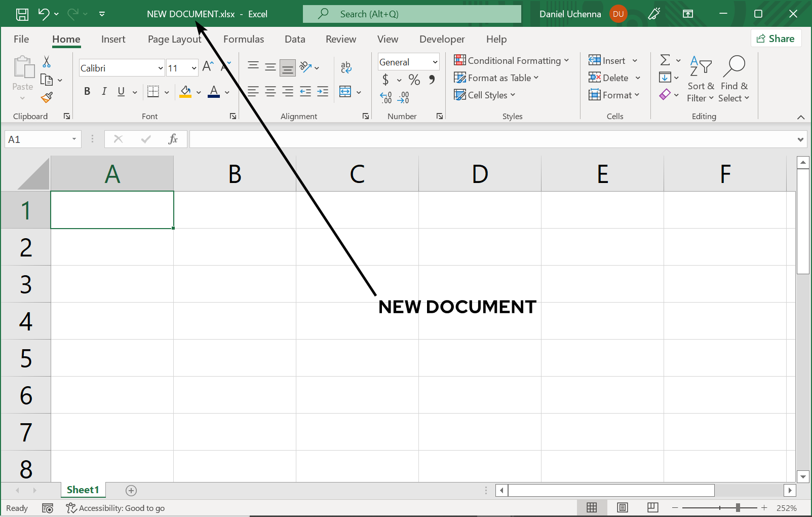Image resolution: width=812 pixels, height=517 pixels.
Task: Open the File menu
Action: [21, 40]
